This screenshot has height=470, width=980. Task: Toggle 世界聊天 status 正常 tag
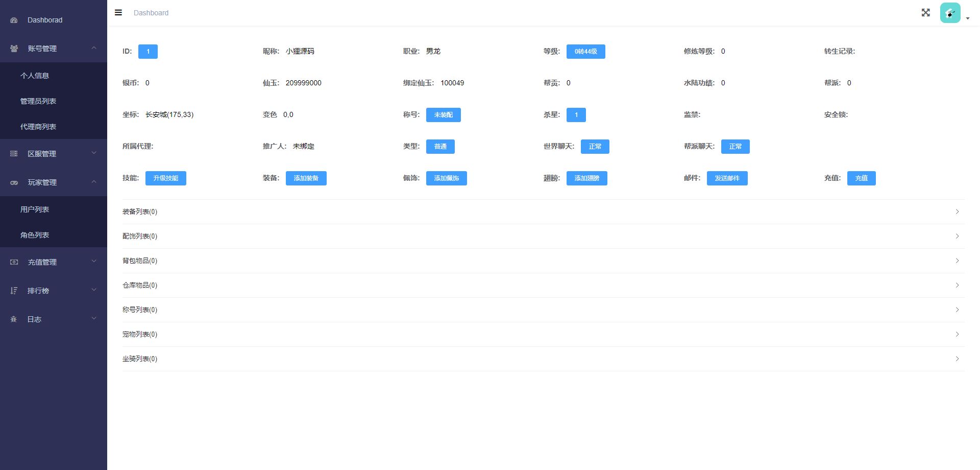pyautogui.click(x=595, y=147)
